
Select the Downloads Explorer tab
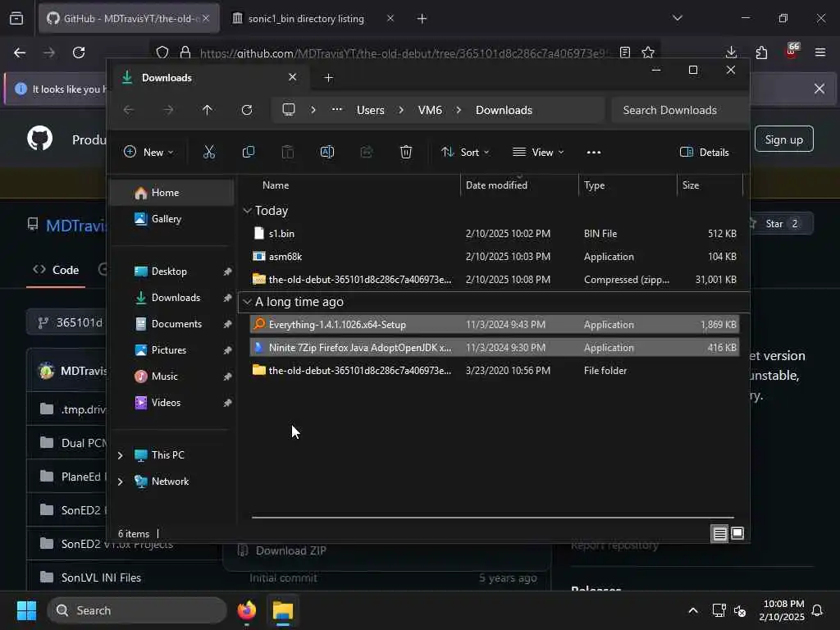pyautogui.click(x=208, y=78)
